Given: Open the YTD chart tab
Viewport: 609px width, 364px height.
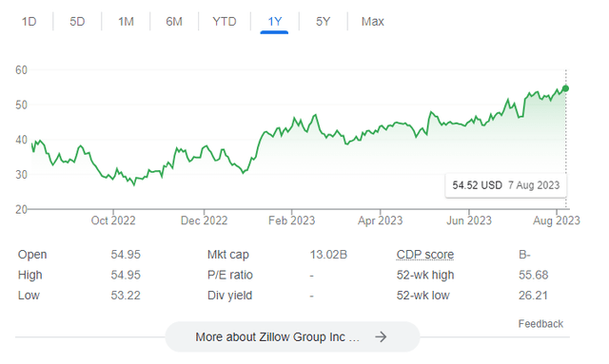Looking at the screenshot, I should coord(225,21).
